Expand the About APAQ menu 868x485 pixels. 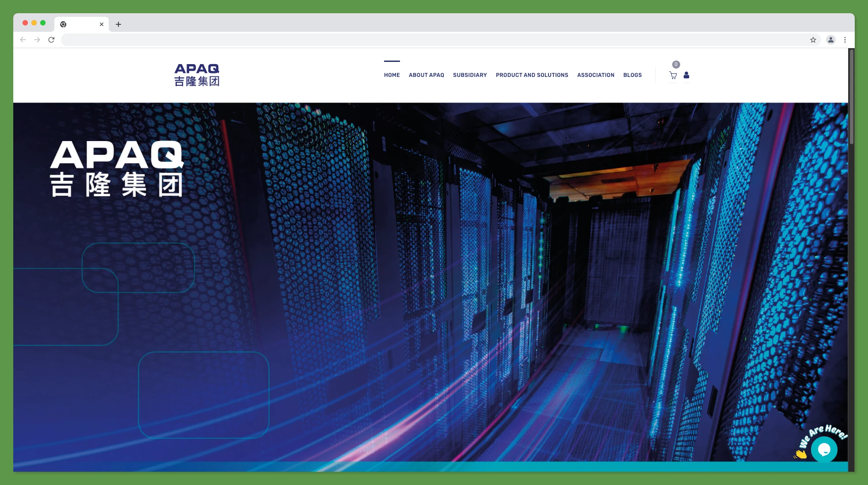coord(426,75)
